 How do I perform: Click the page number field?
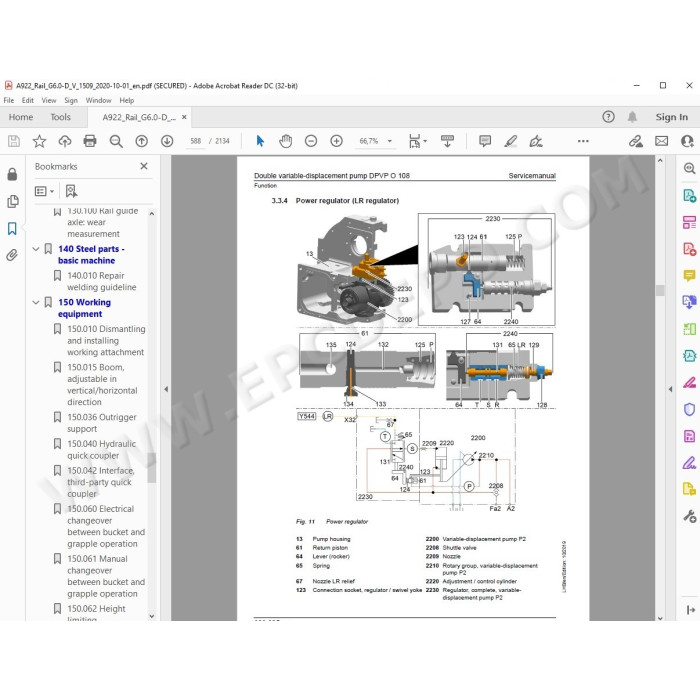(196, 141)
